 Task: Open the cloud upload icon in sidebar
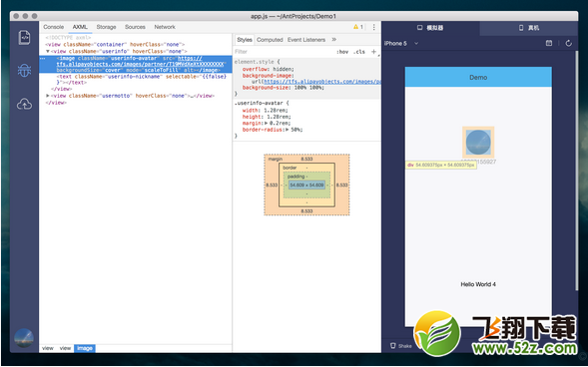(24, 105)
